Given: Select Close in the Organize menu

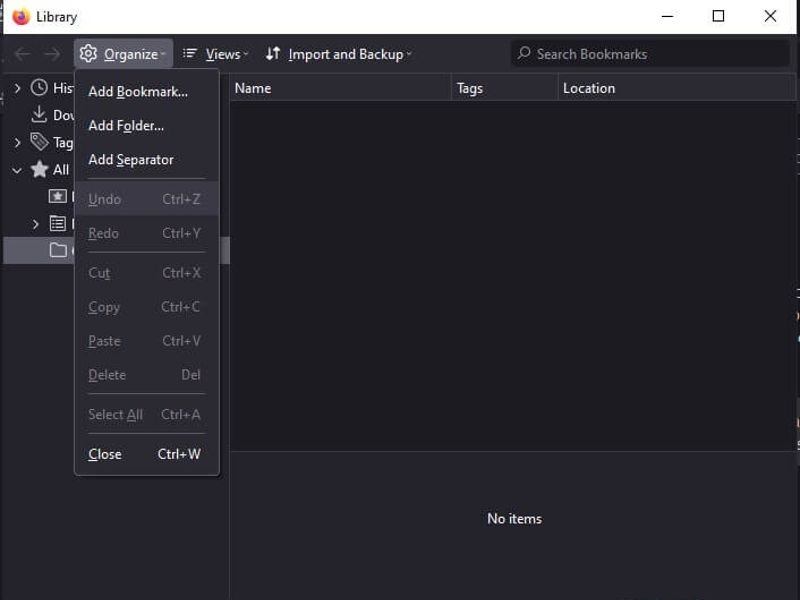Looking at the screenshot, I should 147,454.
